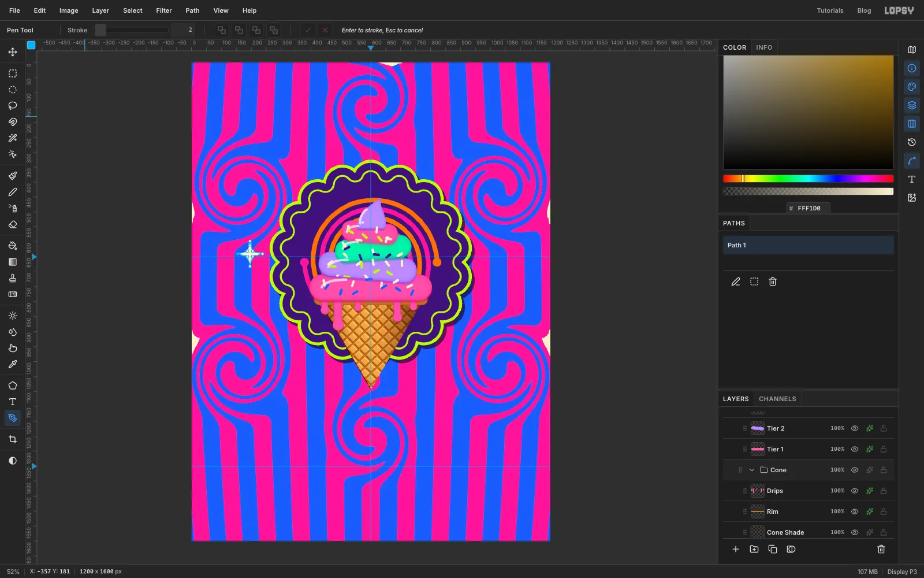
Task: Select the Eyedropper tool
Action: (13, 364)
